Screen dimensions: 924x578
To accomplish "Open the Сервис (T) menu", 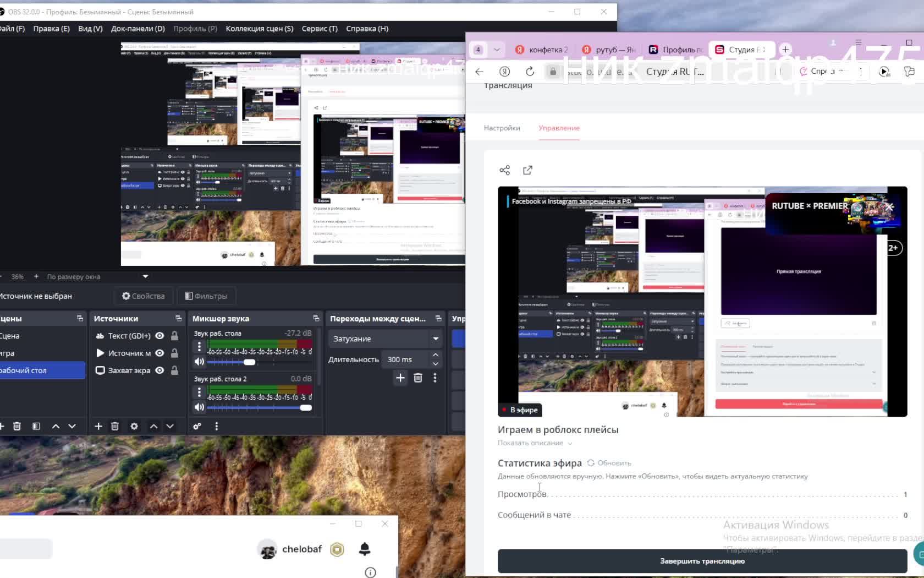I will tap(320, 29).
